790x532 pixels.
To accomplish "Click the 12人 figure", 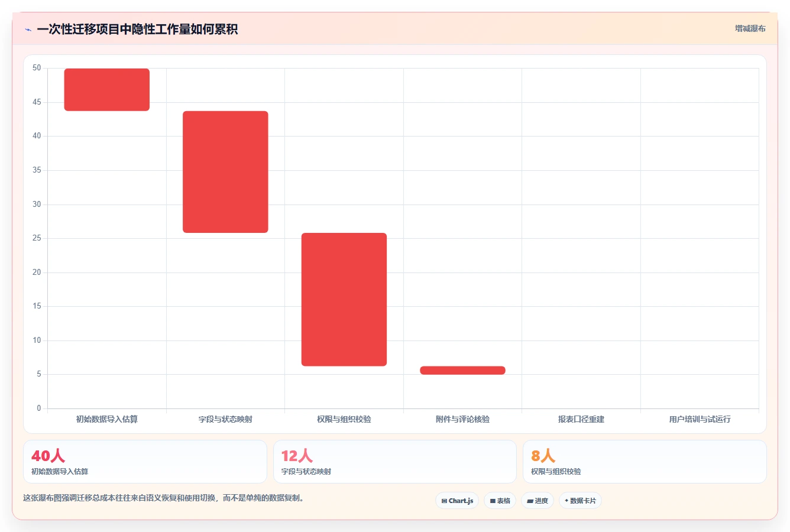I will pyautogui.click(x=297, y=456).
